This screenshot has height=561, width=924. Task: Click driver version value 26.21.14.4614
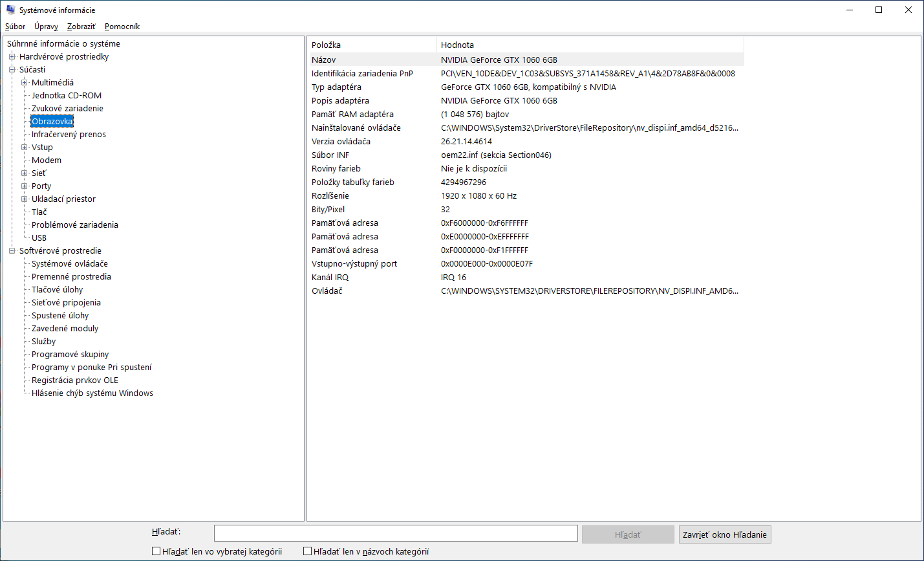pyautogui.click(x=466, y=141)
